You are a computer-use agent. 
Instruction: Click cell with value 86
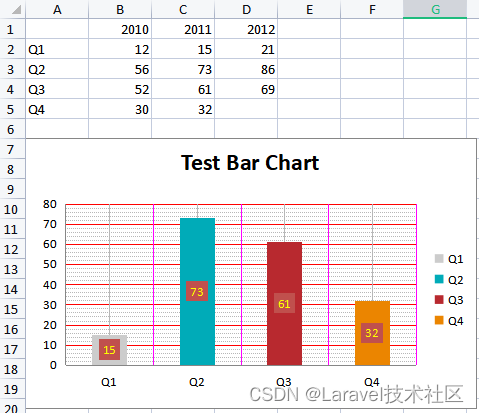tap(246, 69)
